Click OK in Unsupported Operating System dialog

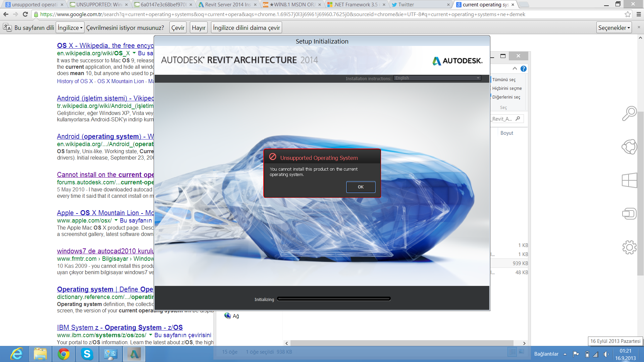coord(361,187)
